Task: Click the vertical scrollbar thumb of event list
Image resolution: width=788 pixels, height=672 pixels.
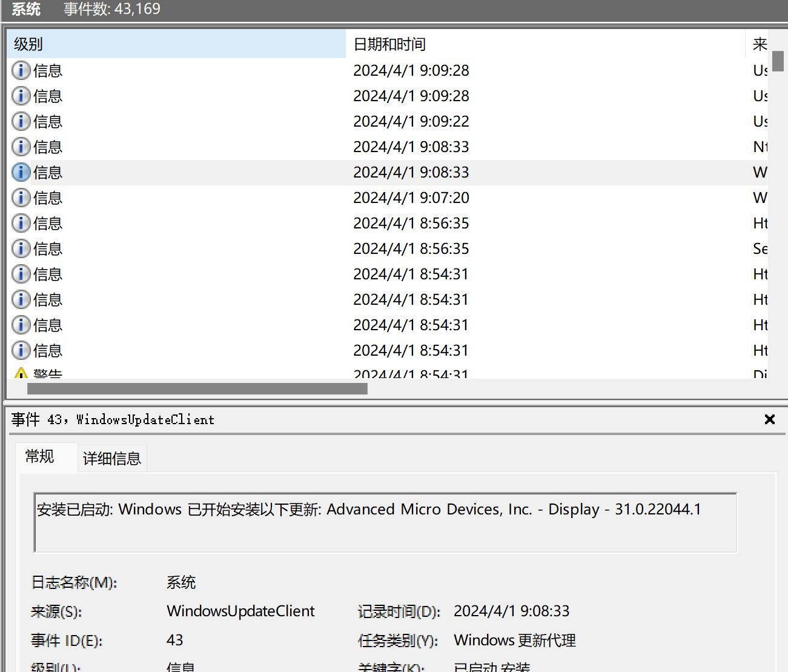Action: [x=778, y=61]
